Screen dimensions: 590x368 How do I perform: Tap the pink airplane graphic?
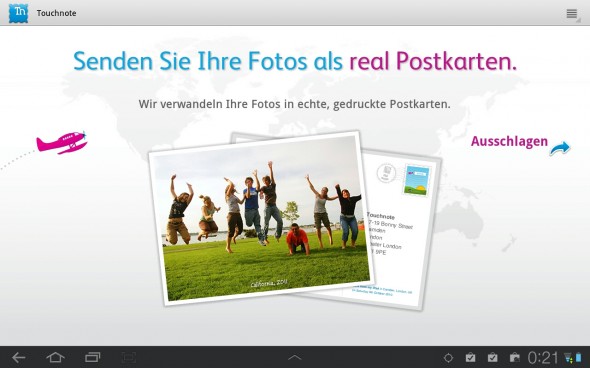tap(62, 142)
